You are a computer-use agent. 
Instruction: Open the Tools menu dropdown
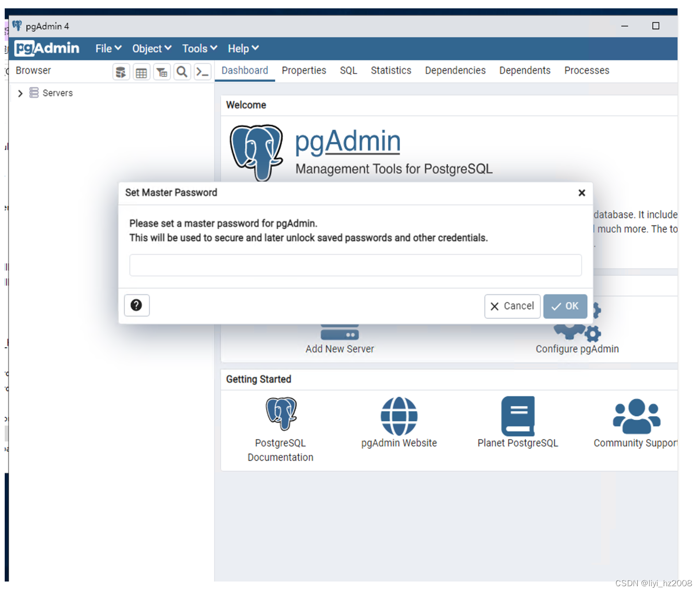point(200,49)
